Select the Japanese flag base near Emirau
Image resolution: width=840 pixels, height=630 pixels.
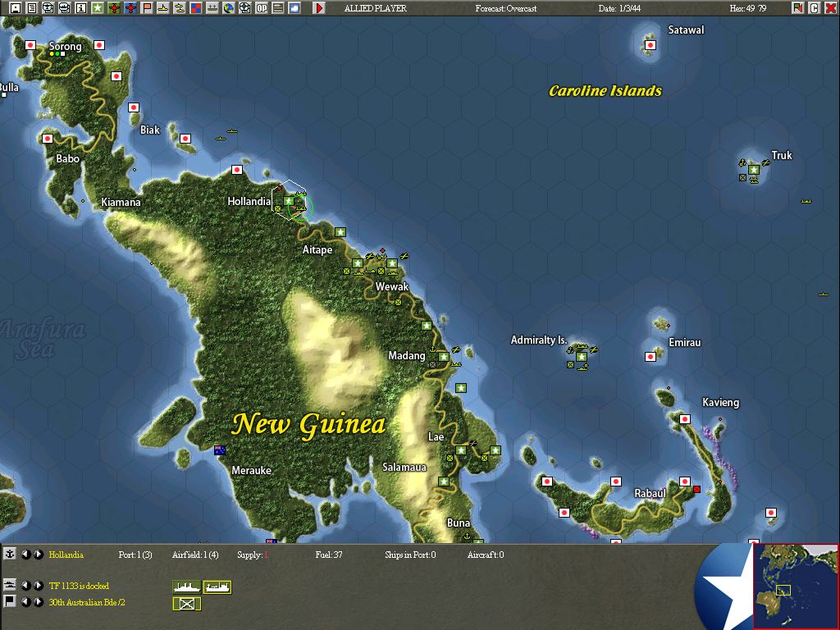click(x=651, y=357)
